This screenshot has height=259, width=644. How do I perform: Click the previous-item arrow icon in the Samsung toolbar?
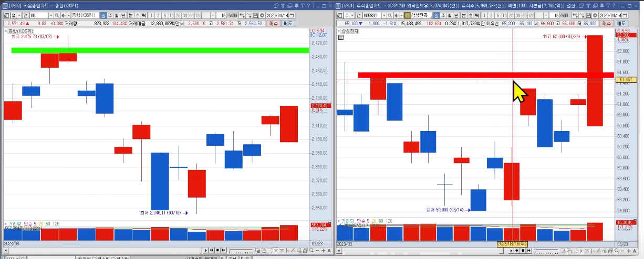[396, 15]
